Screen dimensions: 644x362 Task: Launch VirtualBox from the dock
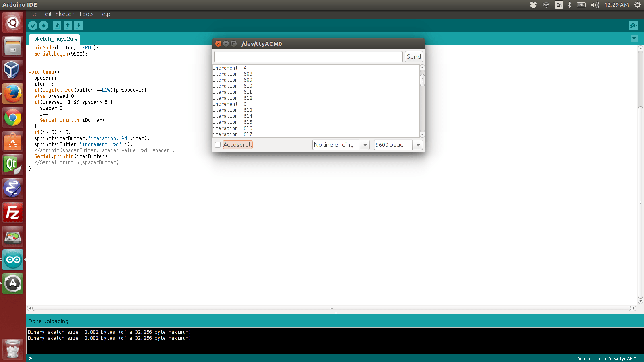(x=13, y=70)
